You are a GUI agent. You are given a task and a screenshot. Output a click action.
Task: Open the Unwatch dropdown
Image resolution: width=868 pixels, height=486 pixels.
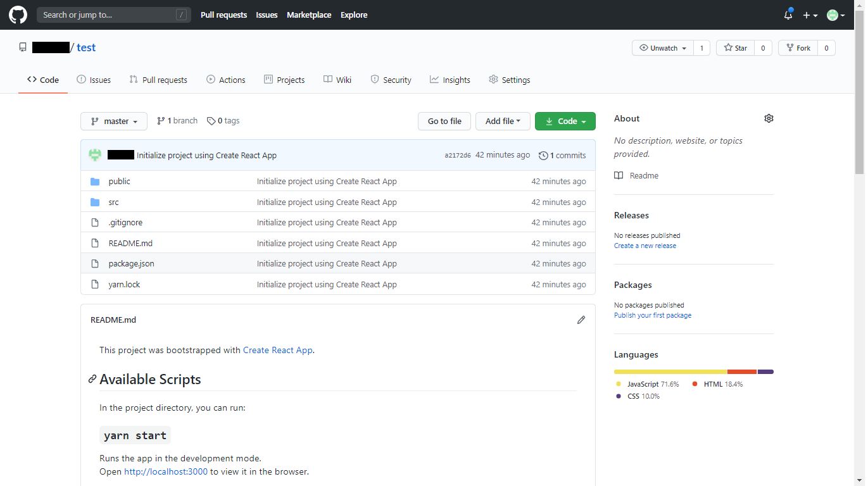point(663,48)
